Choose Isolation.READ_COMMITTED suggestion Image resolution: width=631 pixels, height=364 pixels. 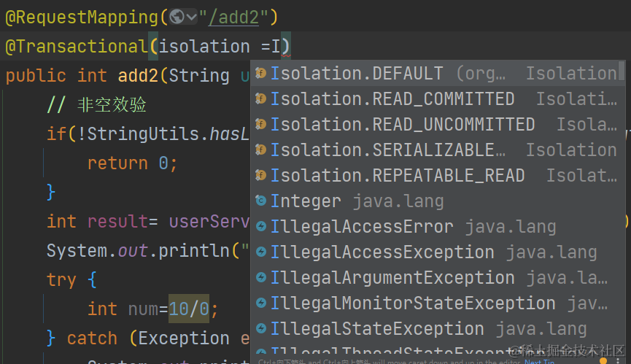coord(434,99)
